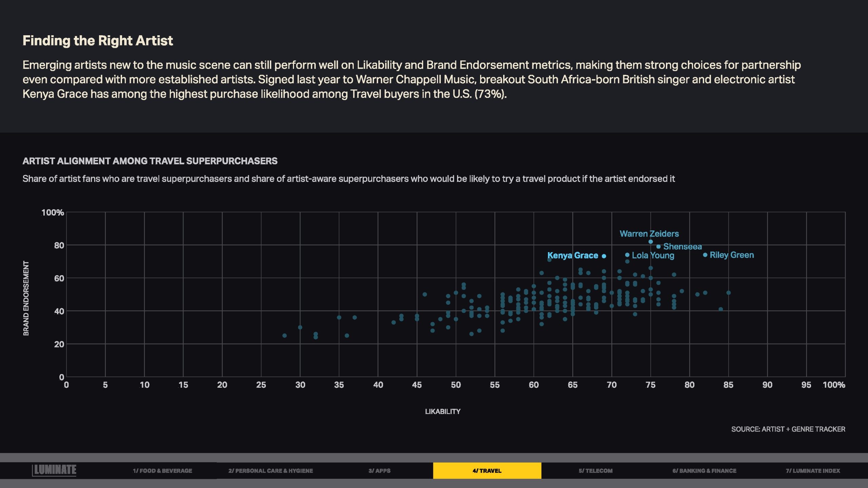Viewport: 868px width, 488px height.
Task: Click the Luminate logo in footer
Action: 54,470
